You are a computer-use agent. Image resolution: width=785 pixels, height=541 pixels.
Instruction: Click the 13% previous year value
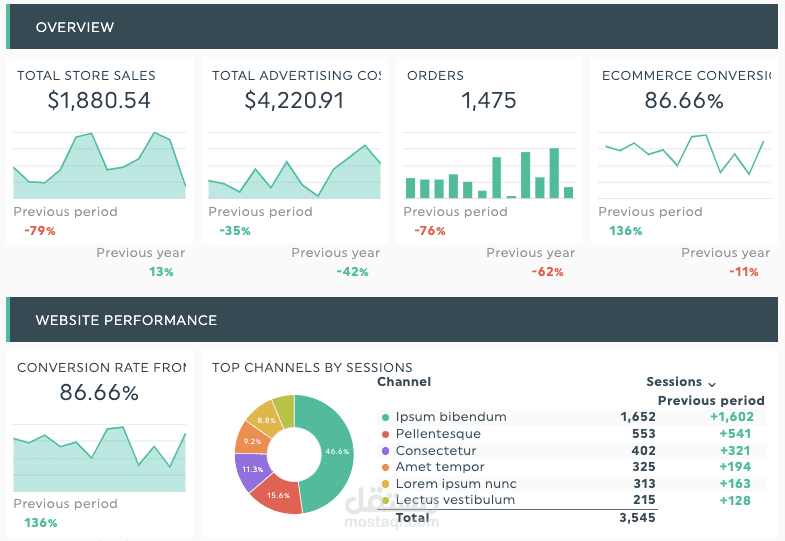tap(161, 272)
